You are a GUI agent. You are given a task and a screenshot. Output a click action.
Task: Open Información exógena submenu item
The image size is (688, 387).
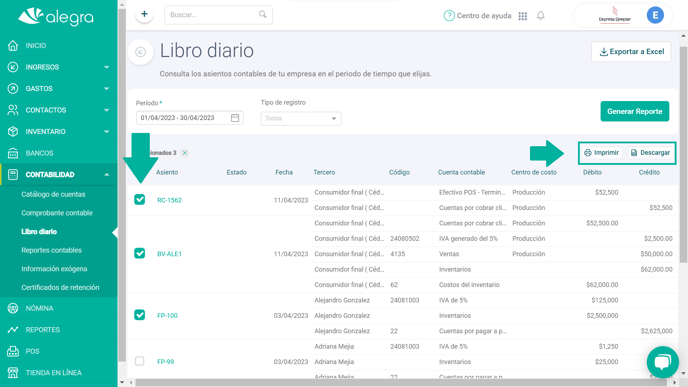pyautogui.click(x=54, y=269)
